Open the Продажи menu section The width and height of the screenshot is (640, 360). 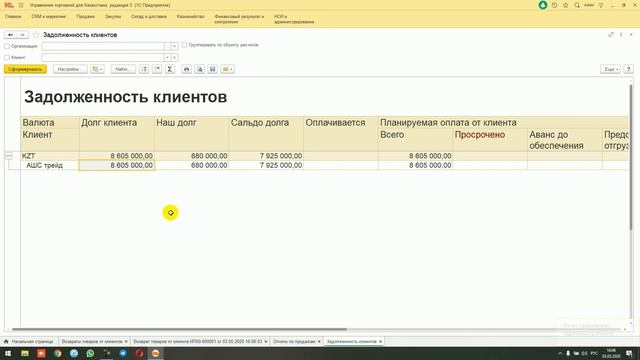tap(85, 17)
